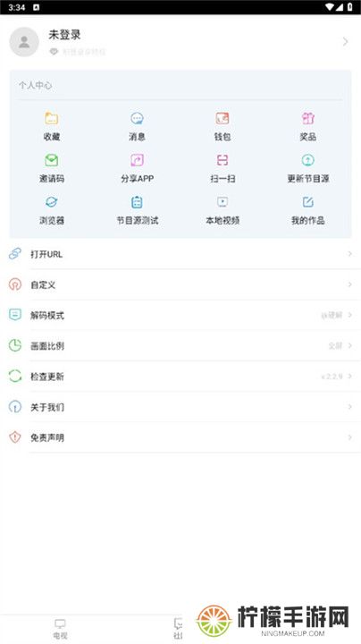Expand the 解码模式 decode mode option
361x644 pixels.
tap(180, 316)
